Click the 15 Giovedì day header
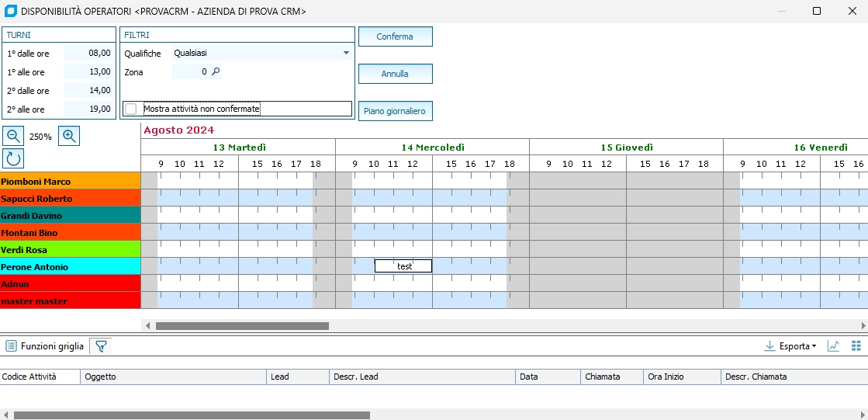This screenshot has height=420, width=868. click(627, 148)
